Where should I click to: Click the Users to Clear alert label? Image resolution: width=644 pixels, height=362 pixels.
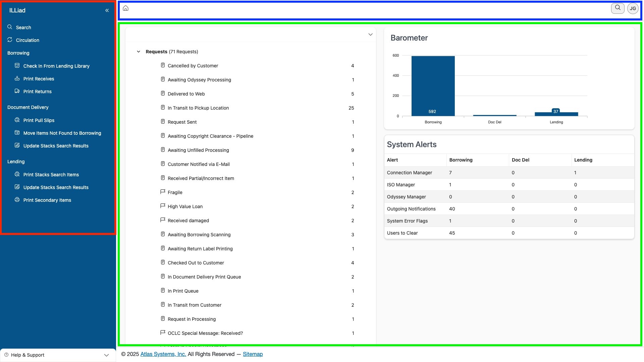pyautogui.click(x=402, y=233)
